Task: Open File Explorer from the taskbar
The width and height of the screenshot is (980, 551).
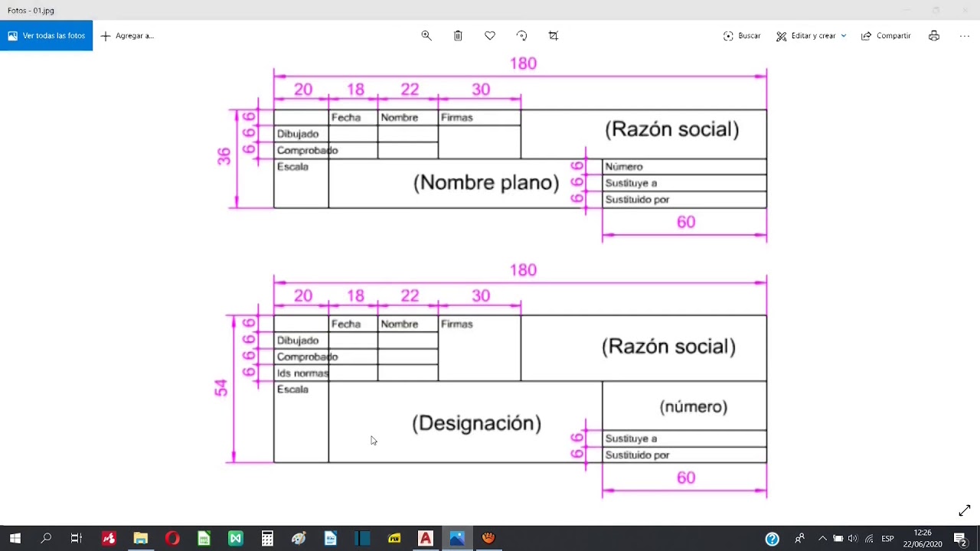Action: tap(140, 539)
